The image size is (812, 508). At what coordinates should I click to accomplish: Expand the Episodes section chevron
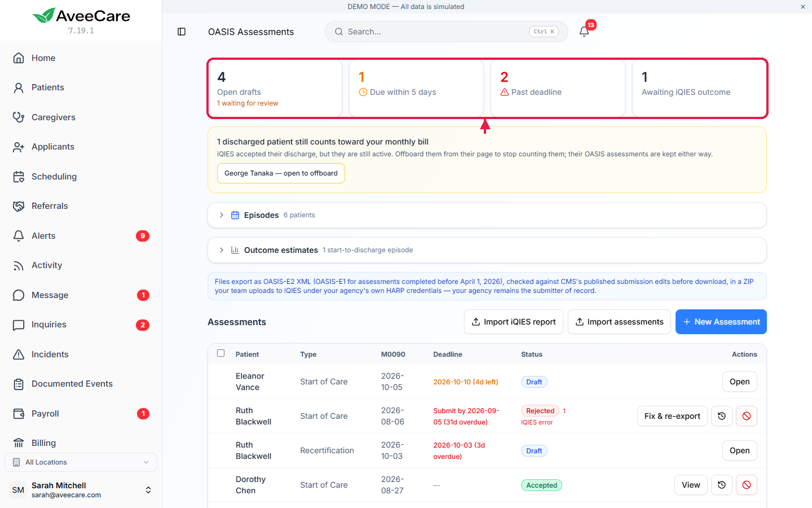pyautogui.click(x=222, y=215)
